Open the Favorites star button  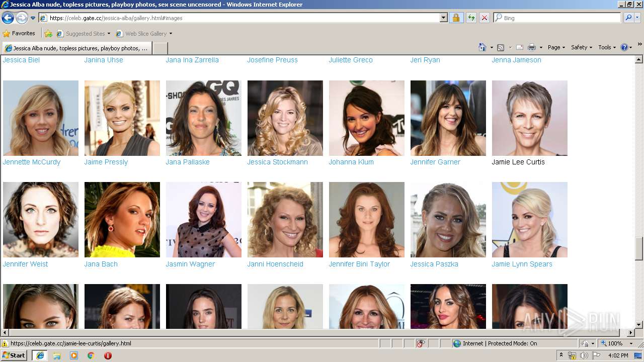[x=19, y=33]
